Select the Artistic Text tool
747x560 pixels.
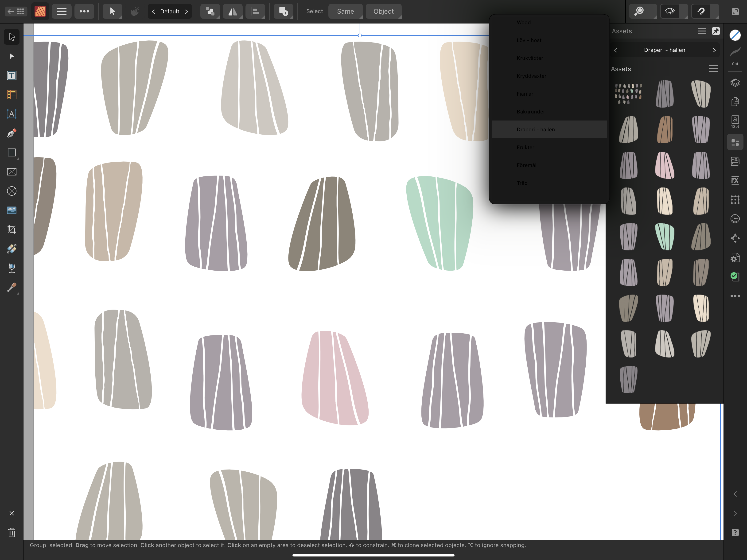pyautogui.click(x=12, y=114)
